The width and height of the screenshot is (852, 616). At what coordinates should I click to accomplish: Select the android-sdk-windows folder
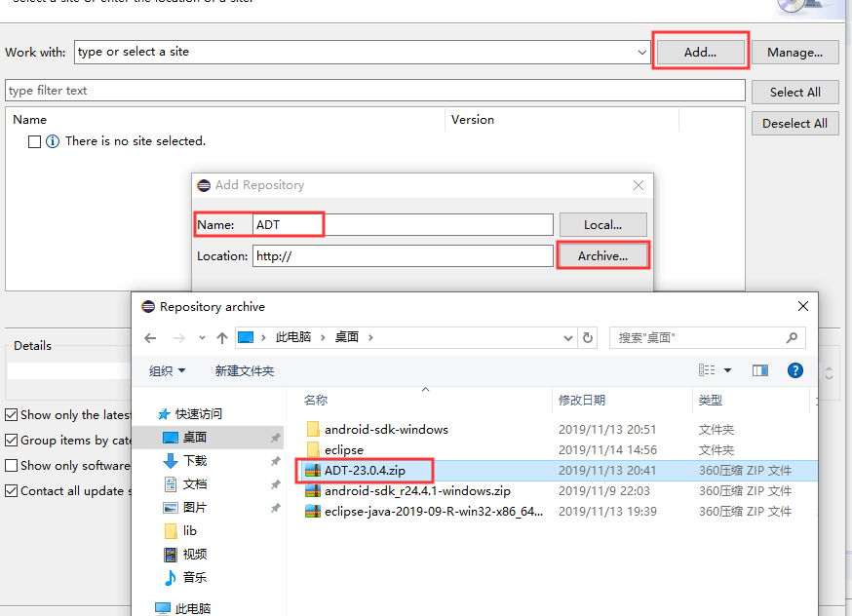(386, 430)
